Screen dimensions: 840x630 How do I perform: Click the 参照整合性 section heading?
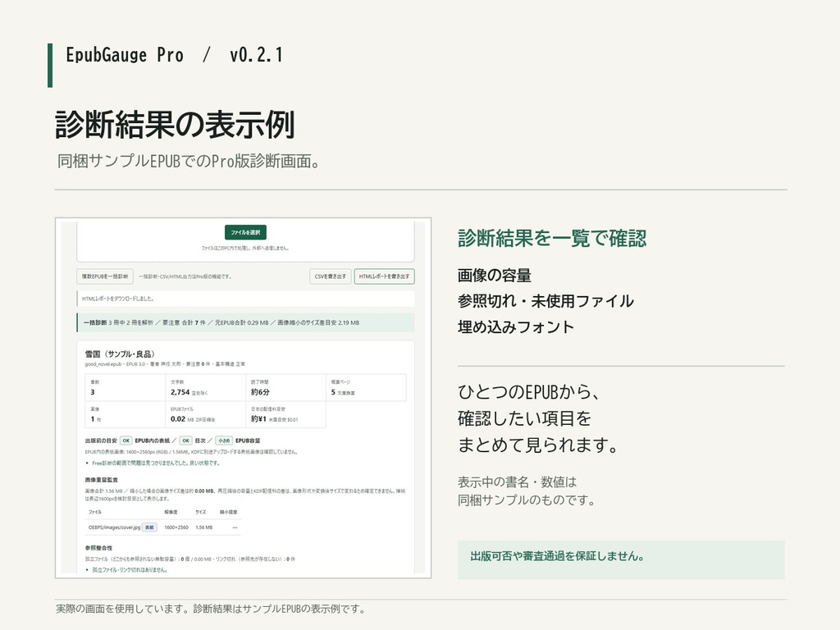98,548
